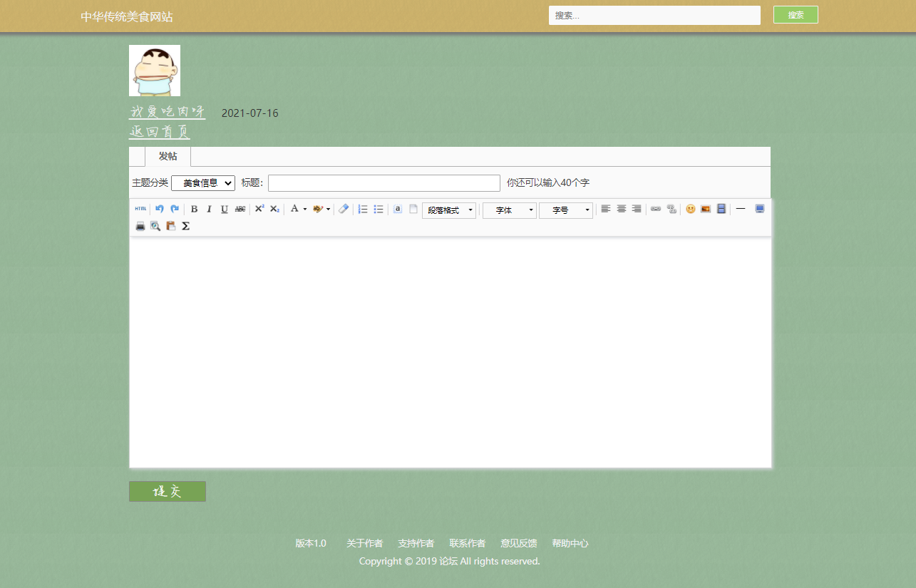Insert a hyperlink
The height and width of the screenshot is (588, 916).
click(656, 209)
